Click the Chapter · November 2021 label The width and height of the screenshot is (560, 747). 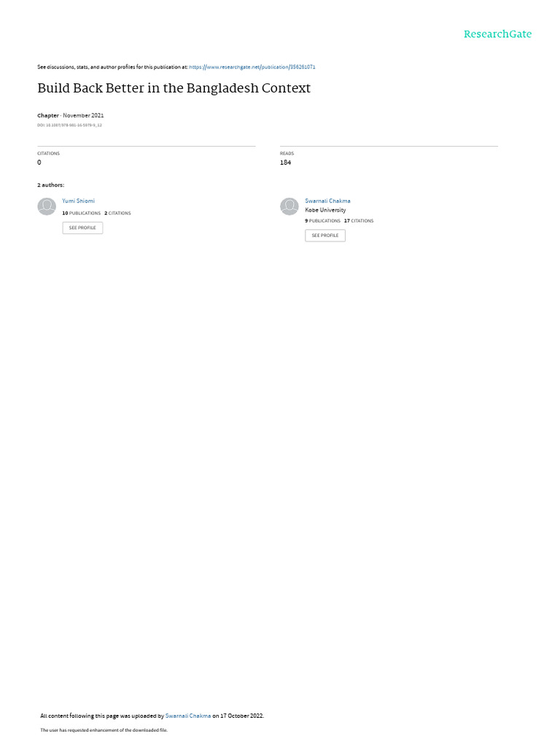pos(71,115)
